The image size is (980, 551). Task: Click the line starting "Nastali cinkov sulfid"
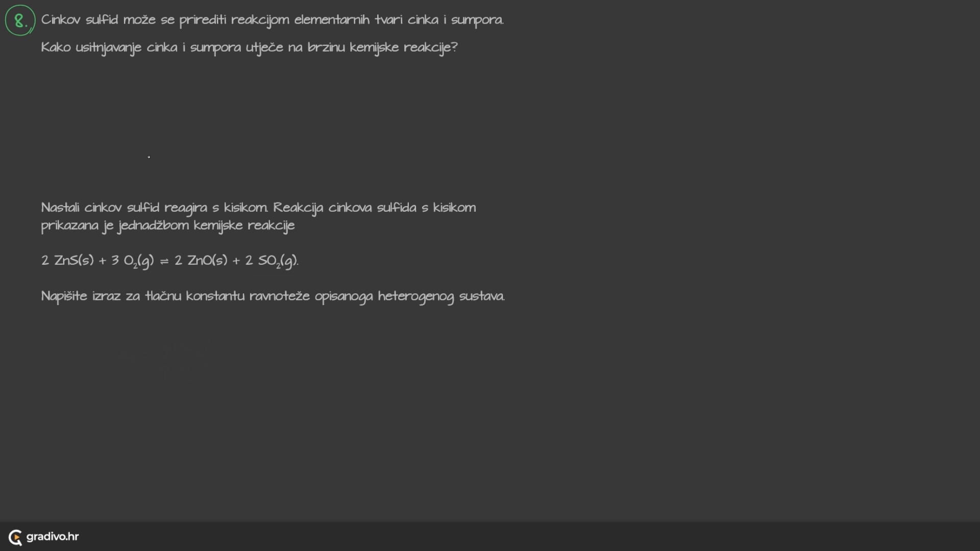click(258, 208)
